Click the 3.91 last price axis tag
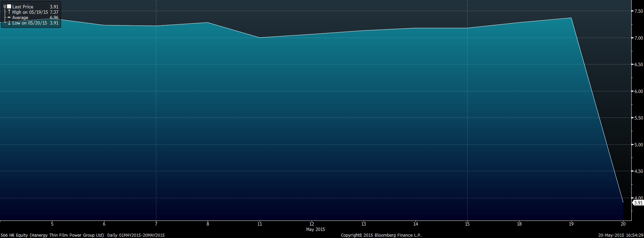Viewport: 644px width, 238px height. (638, 203)
